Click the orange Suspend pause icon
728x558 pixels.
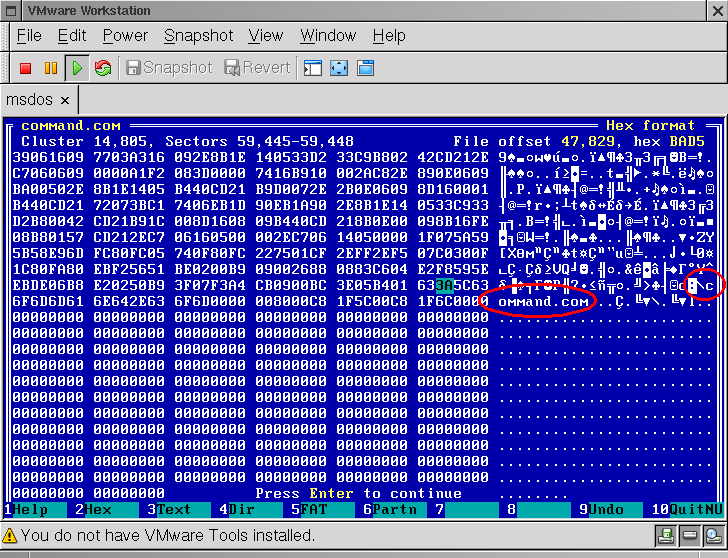(51, 68)
